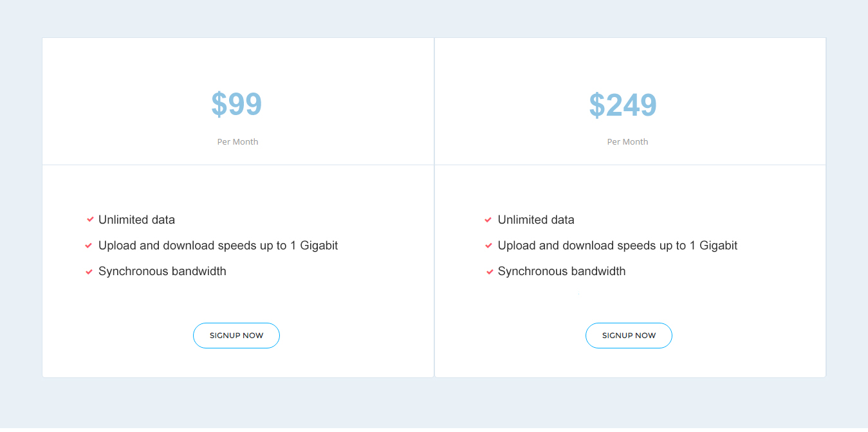
Task: Select the $249 price heading
Action: (x=623, y=105)
